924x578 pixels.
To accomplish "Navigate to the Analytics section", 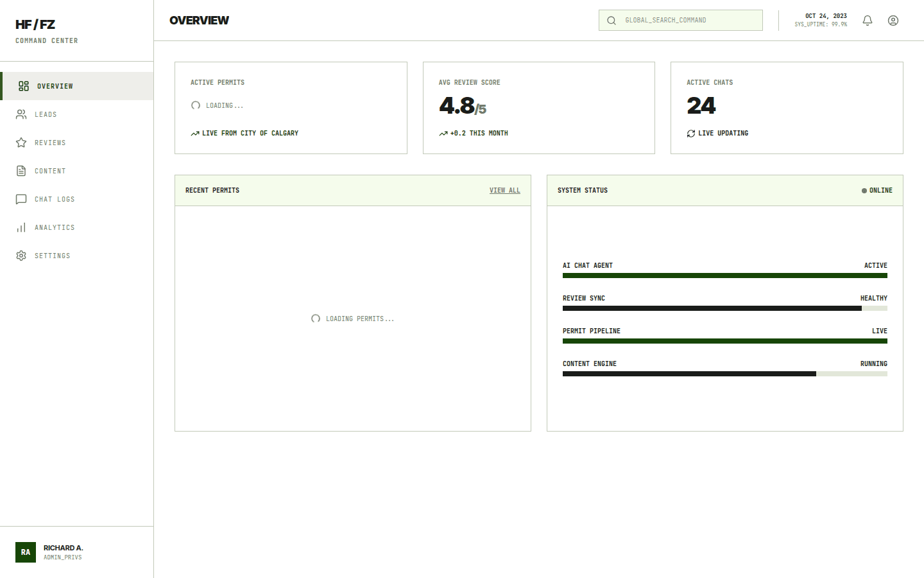I will (x=55, y=227).
